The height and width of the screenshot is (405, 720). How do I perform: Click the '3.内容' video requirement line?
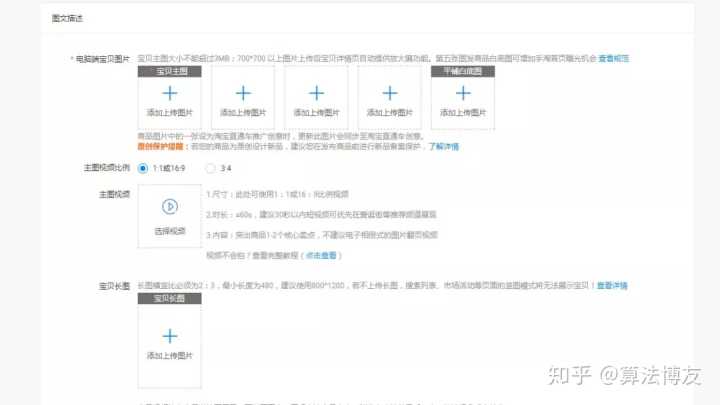pos(322,235)
